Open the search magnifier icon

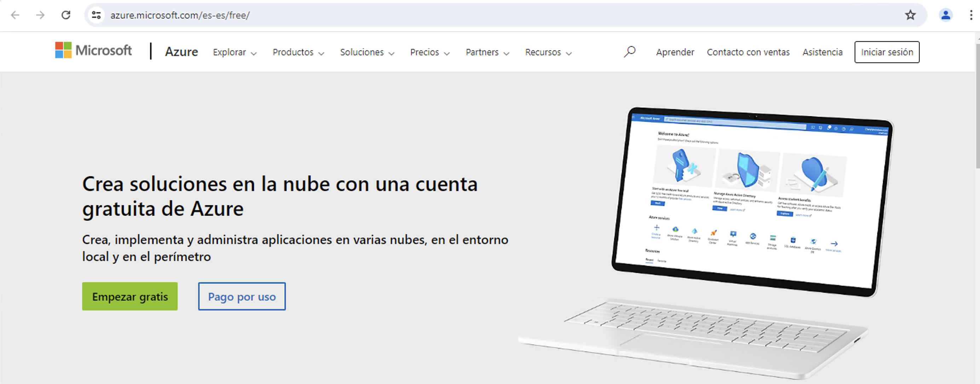click(x=630, y=52)
